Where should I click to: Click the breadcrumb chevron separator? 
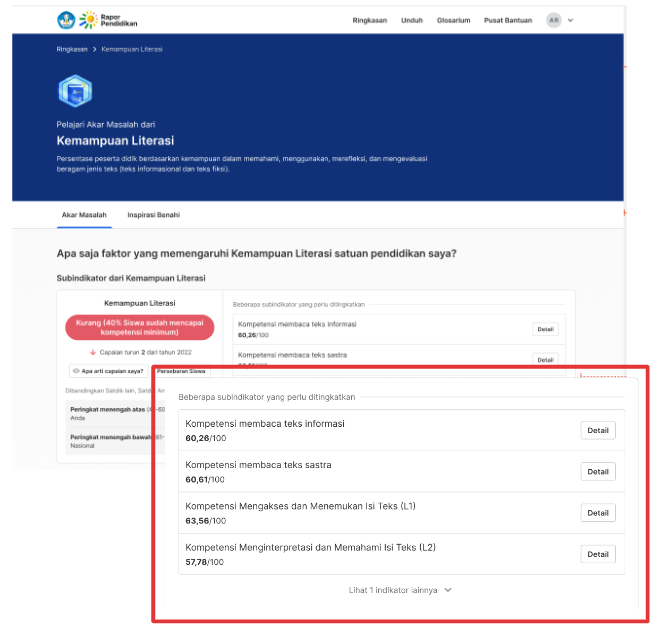[94, 49]
